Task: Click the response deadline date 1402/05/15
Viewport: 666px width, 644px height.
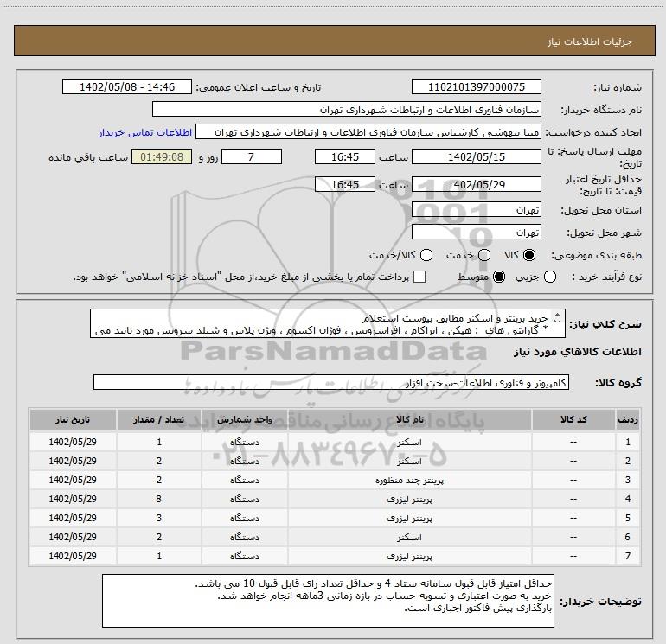Action: point(476,157)
